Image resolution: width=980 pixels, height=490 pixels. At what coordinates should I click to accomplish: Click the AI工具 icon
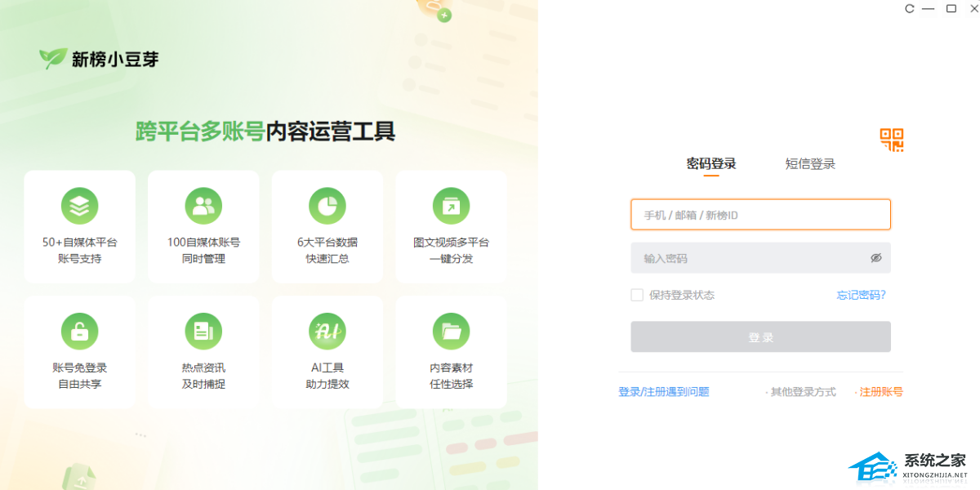pyautogui.click(x=327, y=331)
